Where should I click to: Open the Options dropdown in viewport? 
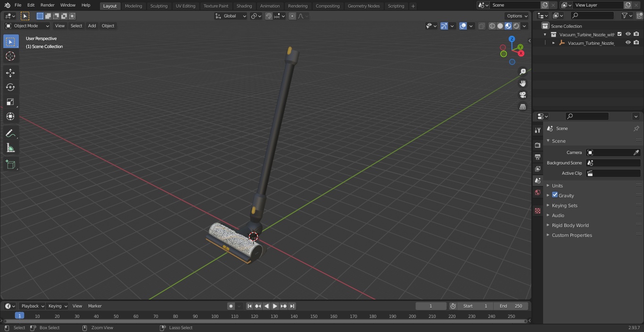pyautogui.click(x=517, y=16)
